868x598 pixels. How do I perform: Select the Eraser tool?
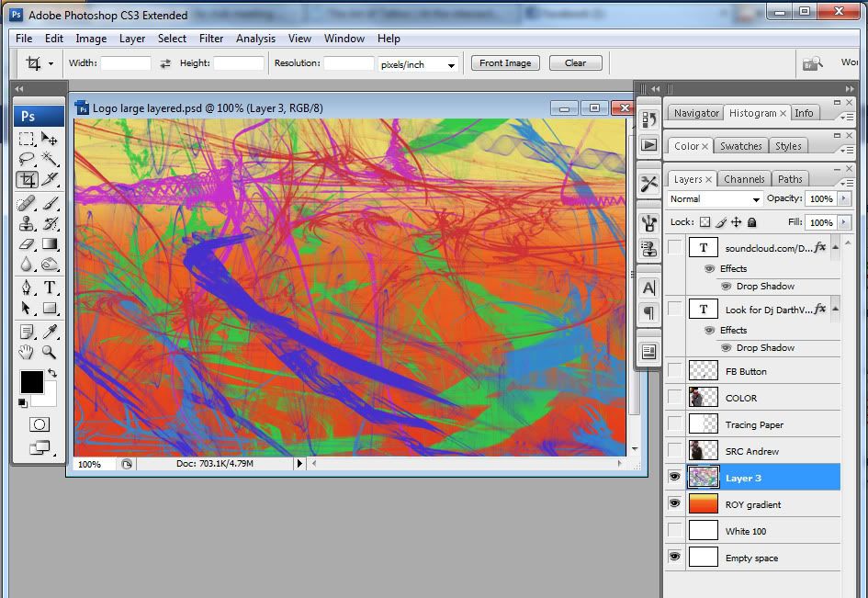point(27,244)
